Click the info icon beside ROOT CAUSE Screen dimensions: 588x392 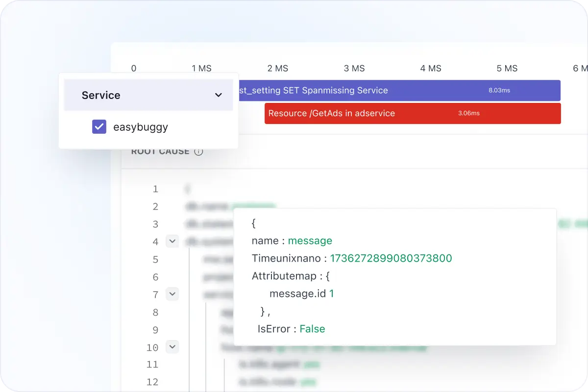click(198, 151)
